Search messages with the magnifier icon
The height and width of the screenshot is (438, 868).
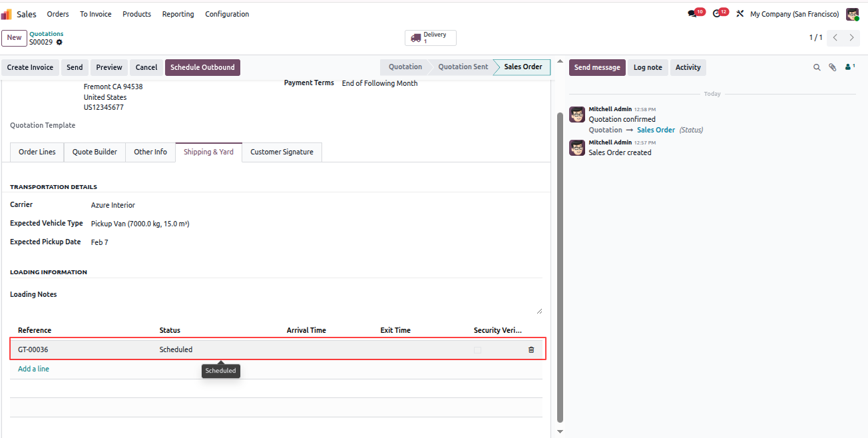[817, 67]
